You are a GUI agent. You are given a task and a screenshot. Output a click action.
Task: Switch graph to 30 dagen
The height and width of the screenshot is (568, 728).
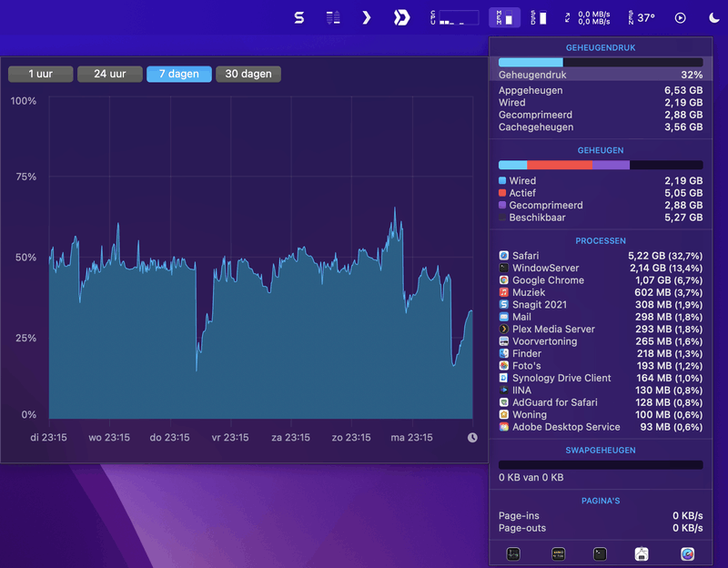[x=248, y=74]
